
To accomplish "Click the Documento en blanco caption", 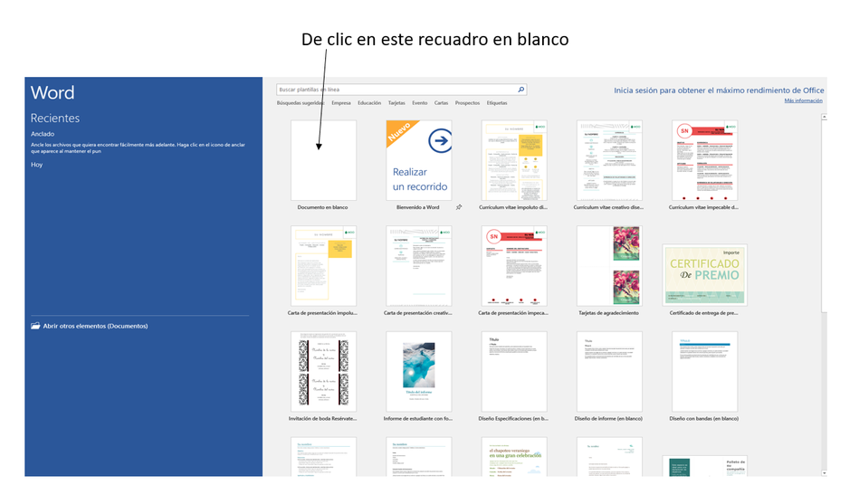I will click(x=322, y=207).
